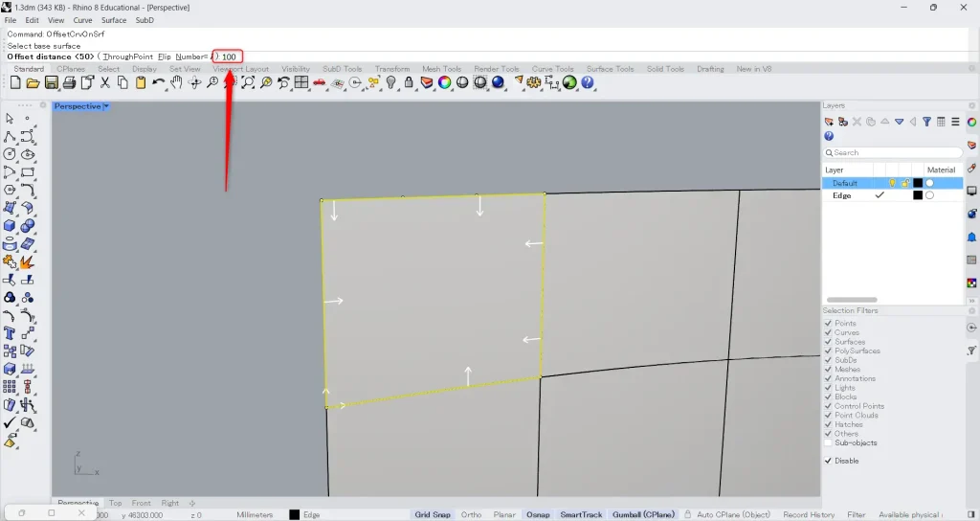This screenshot has width=980, height=521.
Task: Click the Layers filter funnel icon
Action: click(926, 122)
